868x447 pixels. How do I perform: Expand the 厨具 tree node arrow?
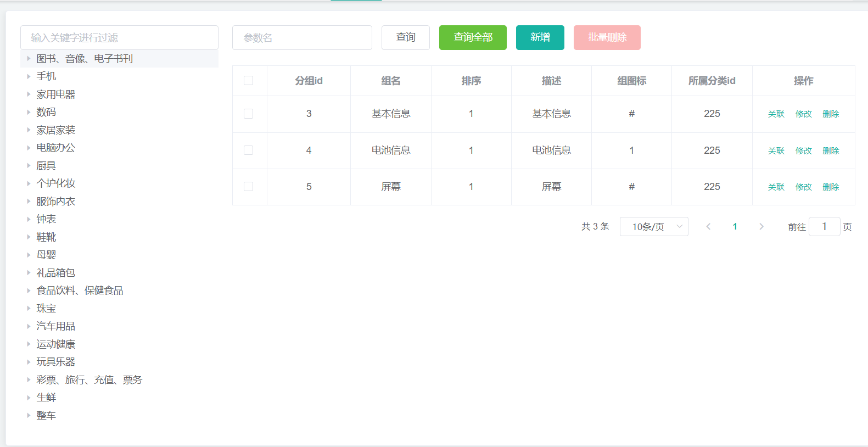pos(29,165)
